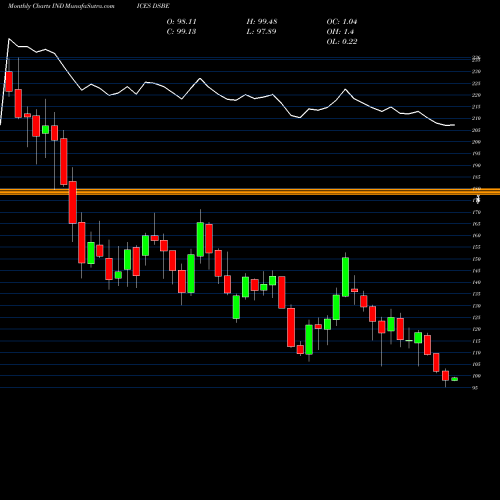Click the 110 price axis label
Screen dimensions: 500x500
click(x=476, y=353)
